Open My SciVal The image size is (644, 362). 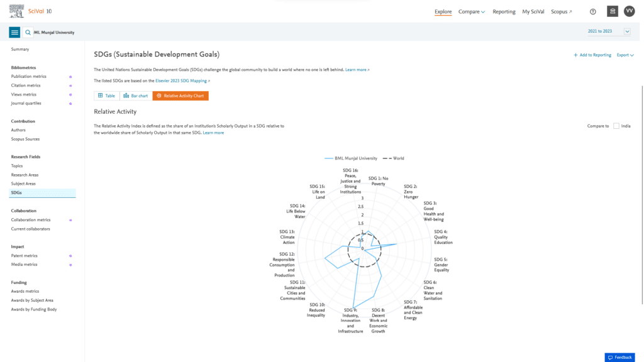[x=533, y=11]
